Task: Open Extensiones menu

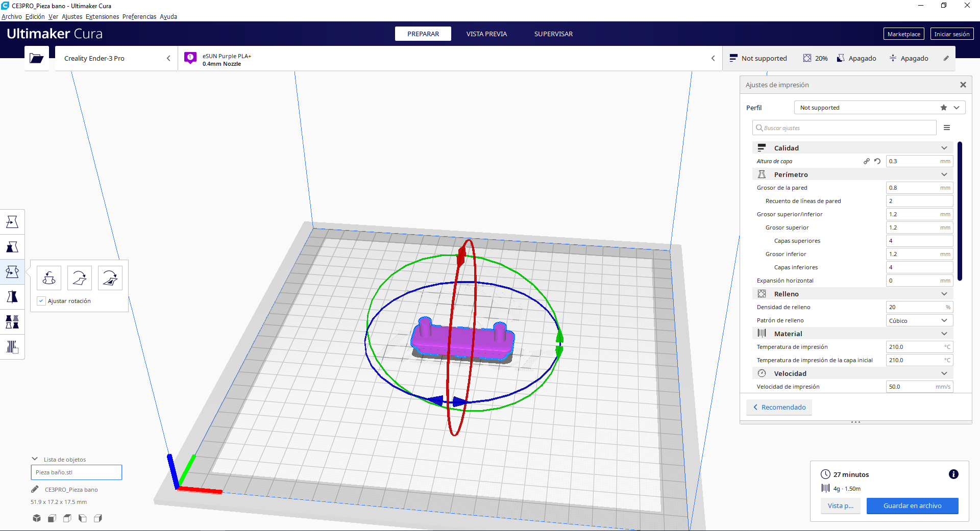Action: point(102,16)
